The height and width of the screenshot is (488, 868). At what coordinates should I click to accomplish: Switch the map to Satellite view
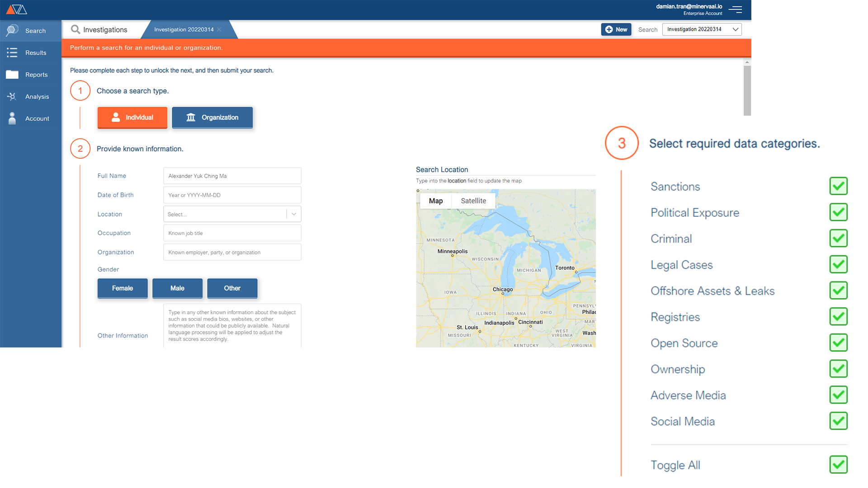473,201
